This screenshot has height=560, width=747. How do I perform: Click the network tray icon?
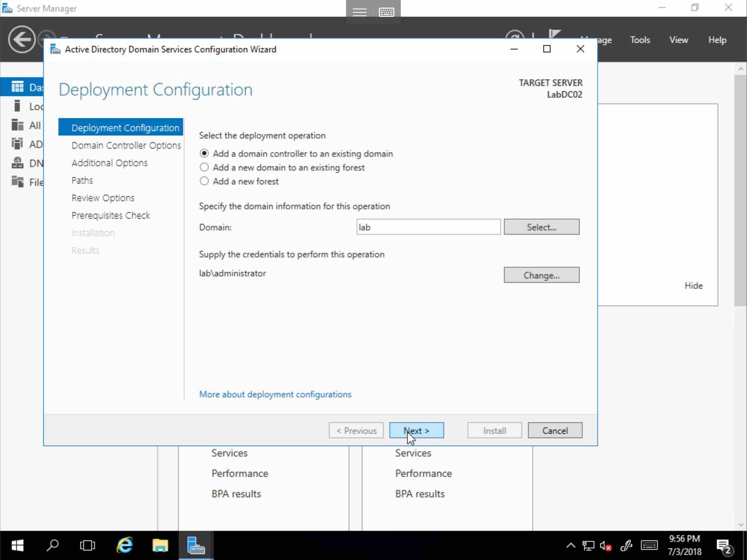pyautogui.click(x=589, y=546)
